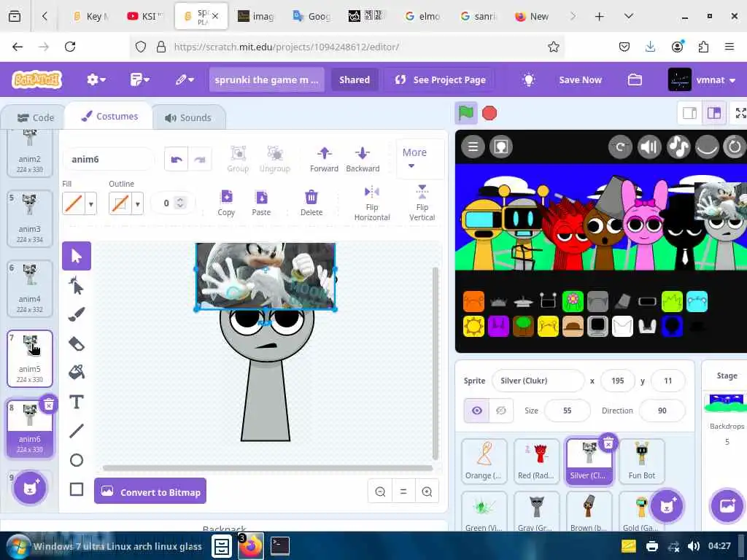Paste the copied object
This screenshot has height=560, width=747.
261,203
